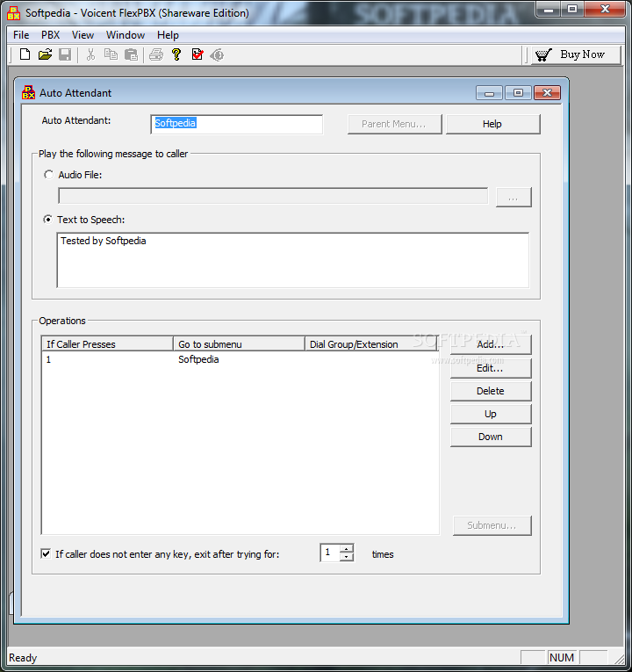Click the New document toolbar icon
The width and height of the screenshot is (632, 672).
[25, 54]
